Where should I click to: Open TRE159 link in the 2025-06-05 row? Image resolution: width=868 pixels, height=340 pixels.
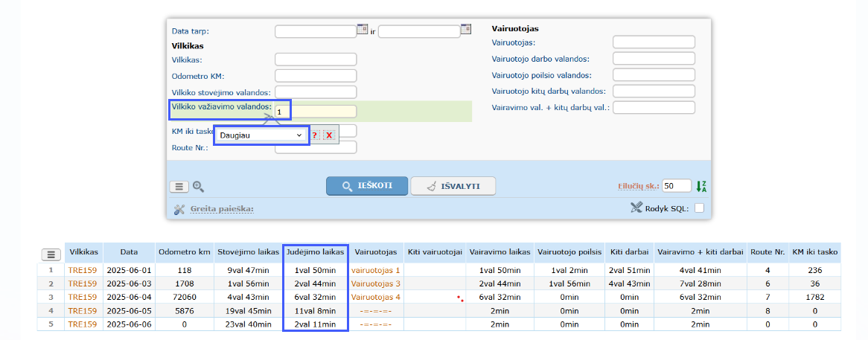pos(83,311)
